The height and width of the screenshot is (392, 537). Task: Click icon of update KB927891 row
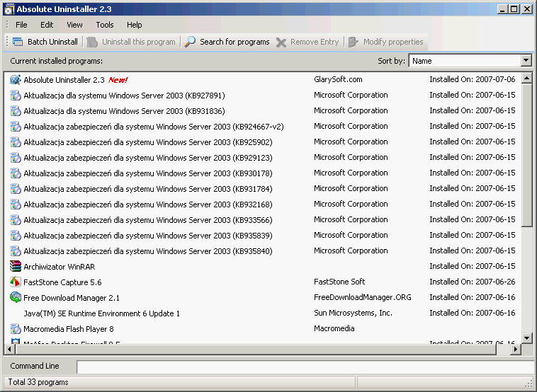click(x=16, y=96)
